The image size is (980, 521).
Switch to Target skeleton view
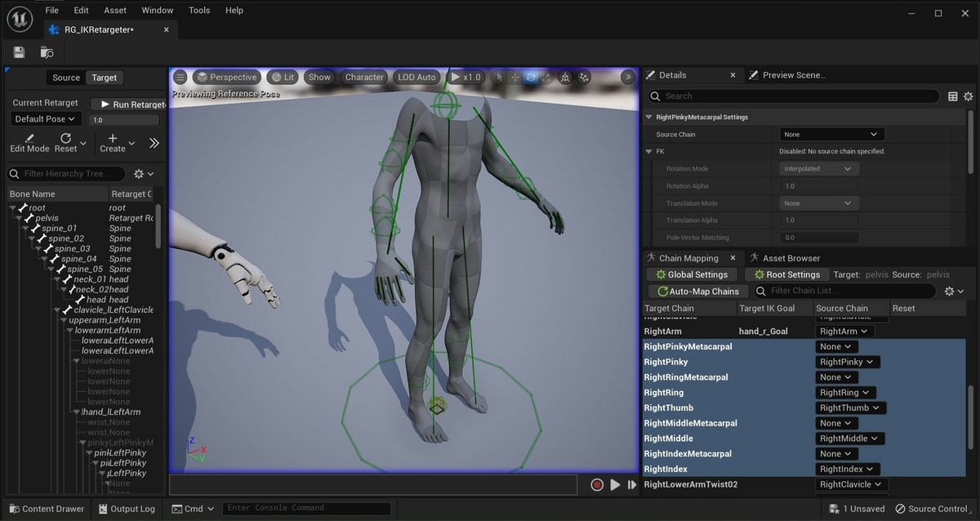pos(104,78)
